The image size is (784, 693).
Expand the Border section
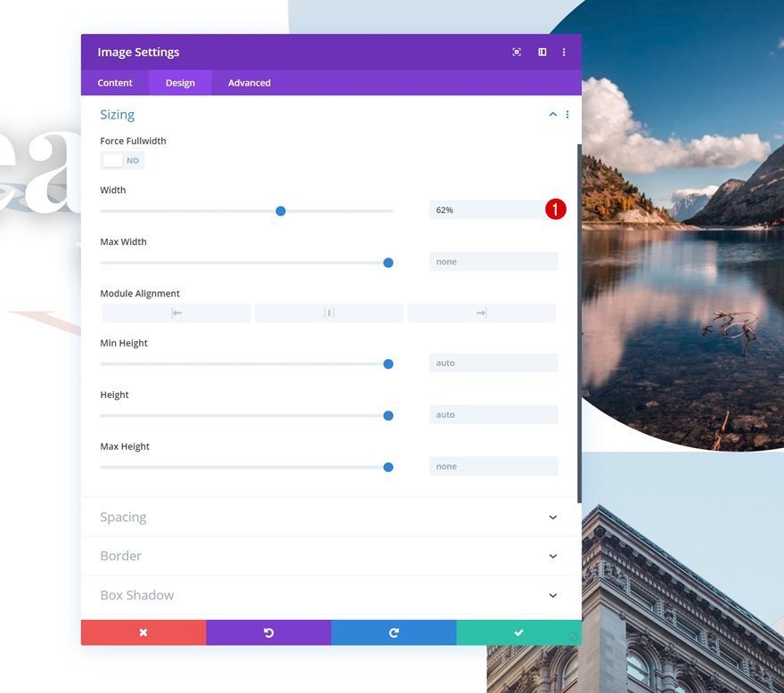point(552,557)
